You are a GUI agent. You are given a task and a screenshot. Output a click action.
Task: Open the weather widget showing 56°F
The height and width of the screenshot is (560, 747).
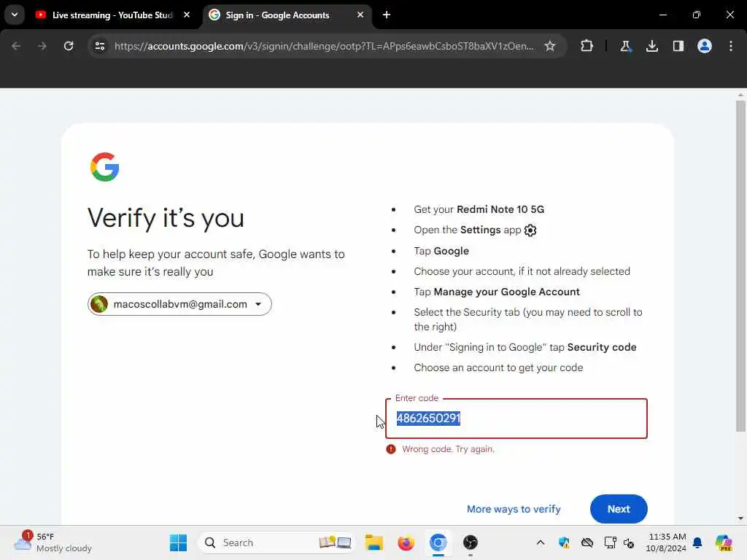click(x=53, y=542)
